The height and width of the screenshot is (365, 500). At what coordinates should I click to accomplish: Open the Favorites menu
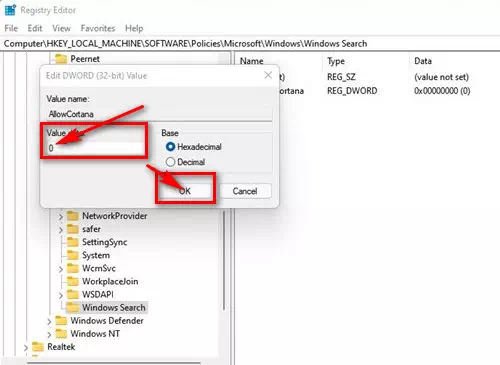98,28
